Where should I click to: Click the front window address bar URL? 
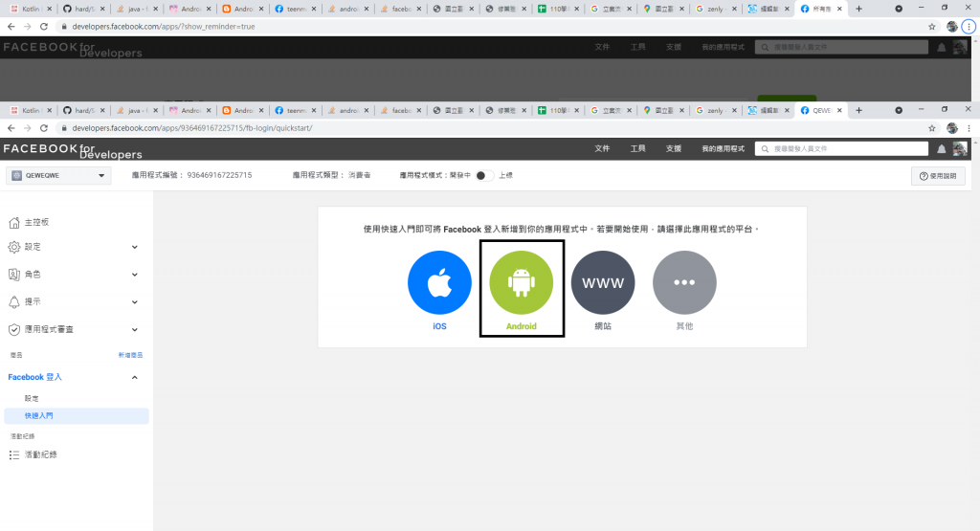pos(191,128)
